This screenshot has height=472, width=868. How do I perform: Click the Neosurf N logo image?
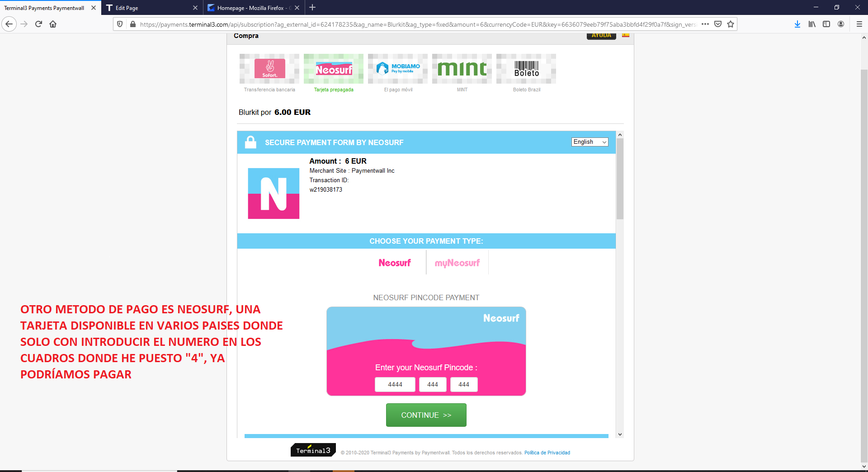tap(274, 194)
